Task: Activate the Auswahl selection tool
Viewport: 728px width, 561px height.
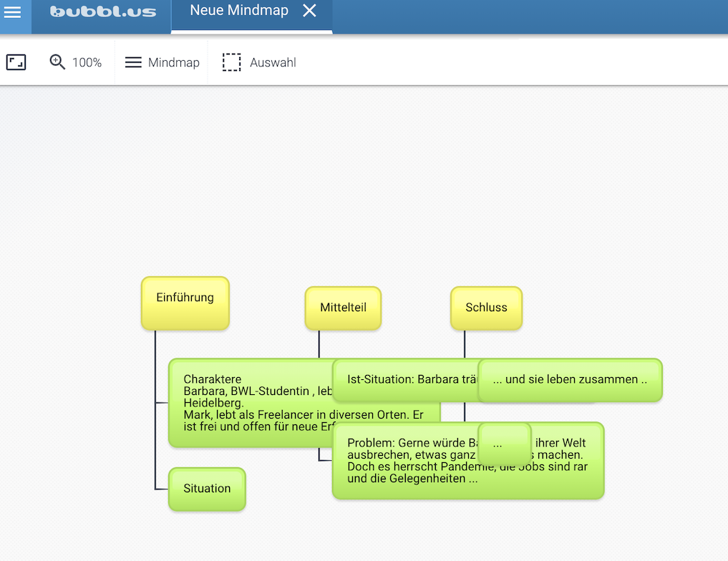Action: [259, 62]
